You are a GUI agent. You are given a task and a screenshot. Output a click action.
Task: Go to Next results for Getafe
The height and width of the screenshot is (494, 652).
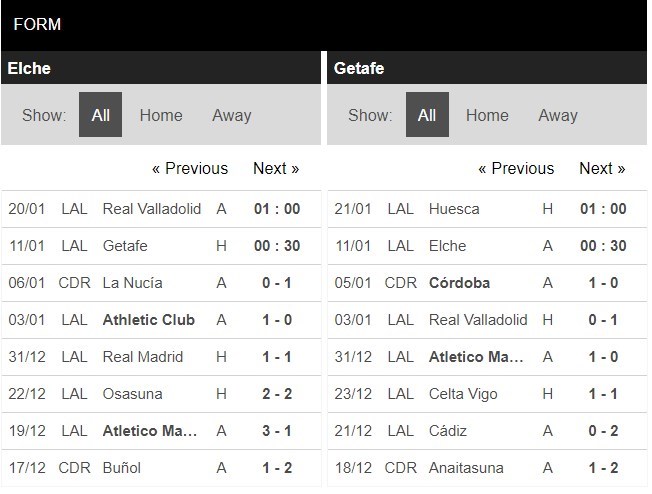(602, 168)
